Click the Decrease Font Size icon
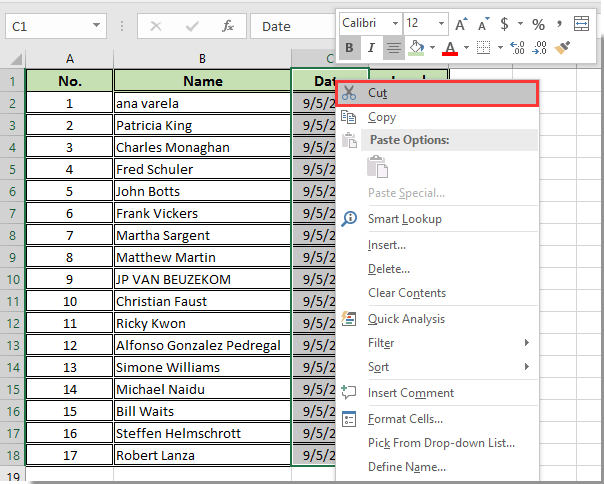The image size is (604, 484). point(482,23)
